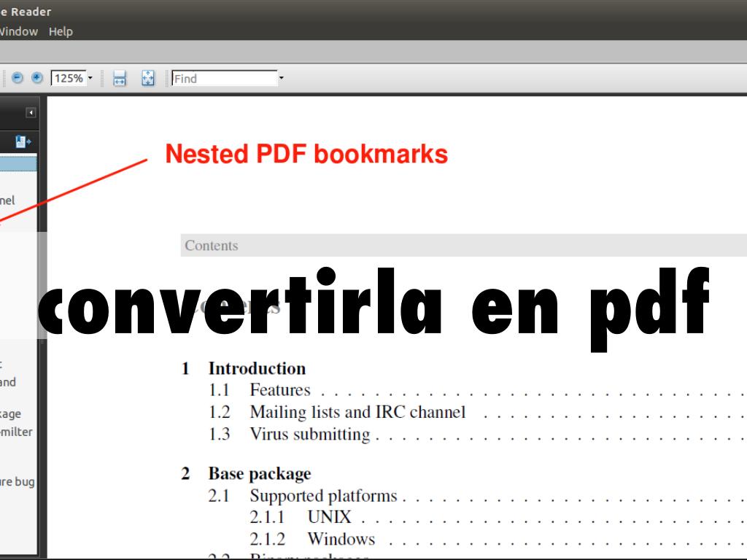Click the zoom out minus icon
Screen dimensions: 747x560
click(x=18, y=78)
